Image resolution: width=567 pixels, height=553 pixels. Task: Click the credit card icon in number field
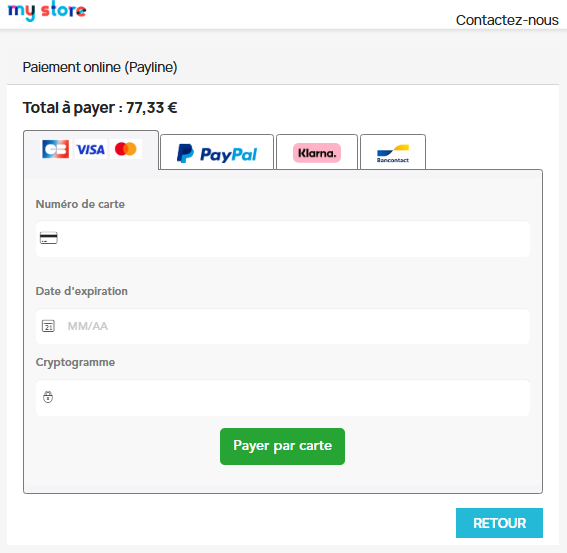click(48, 238)
